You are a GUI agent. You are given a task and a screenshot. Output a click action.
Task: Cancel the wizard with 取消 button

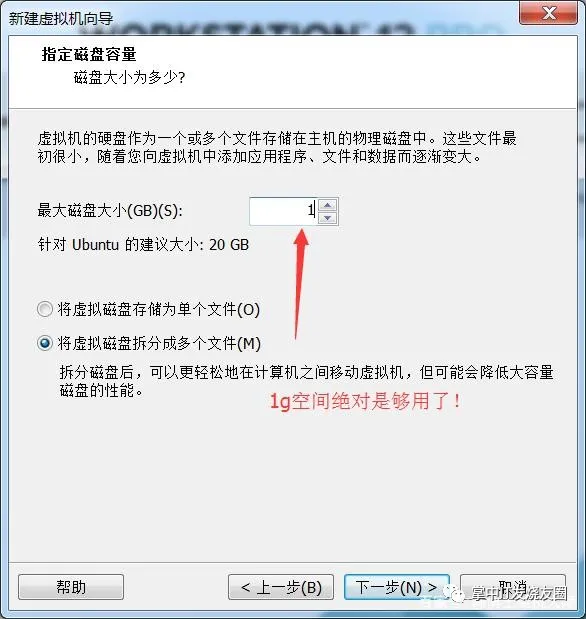(513, 587)
